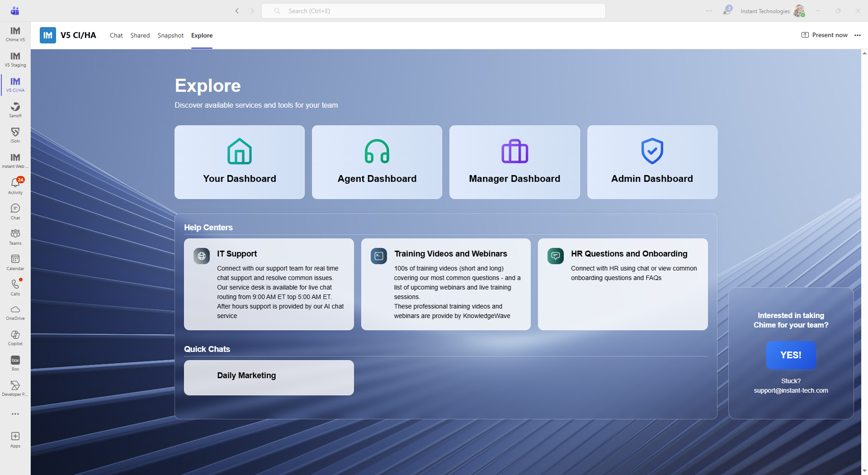
Task: Click the Search input field
Action: tap(433, 11)
